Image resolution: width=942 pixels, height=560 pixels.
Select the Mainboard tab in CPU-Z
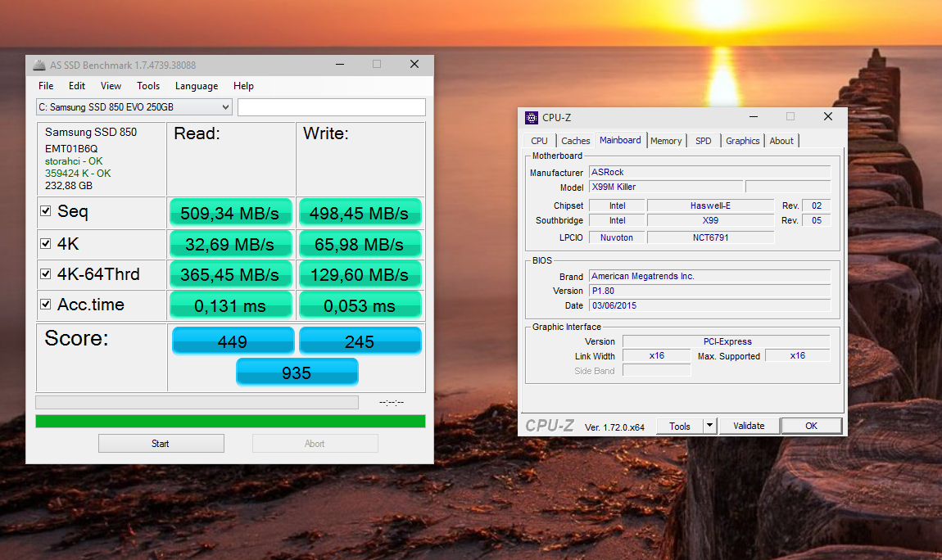[620, 140]
